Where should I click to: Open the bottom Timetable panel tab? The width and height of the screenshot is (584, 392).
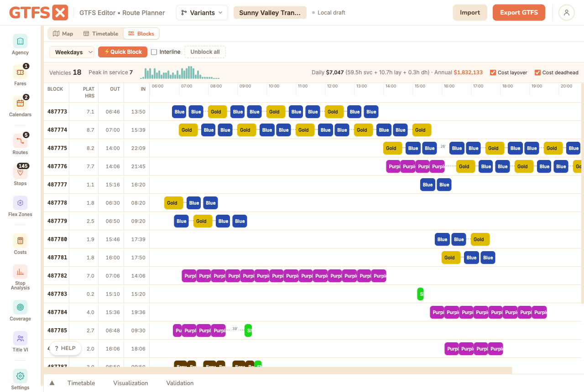pos(81,383)
